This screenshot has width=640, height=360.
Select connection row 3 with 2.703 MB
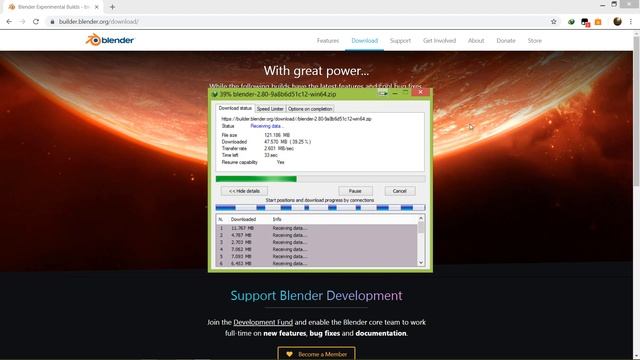pyautogui.click(x=317, y=242)
